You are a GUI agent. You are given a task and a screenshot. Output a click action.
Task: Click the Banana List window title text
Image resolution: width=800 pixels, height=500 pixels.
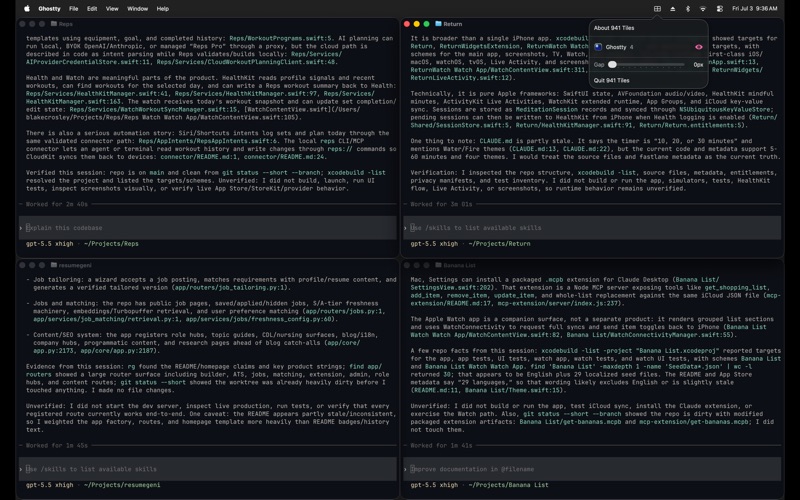pyautogui.click(x=459, y=265)
